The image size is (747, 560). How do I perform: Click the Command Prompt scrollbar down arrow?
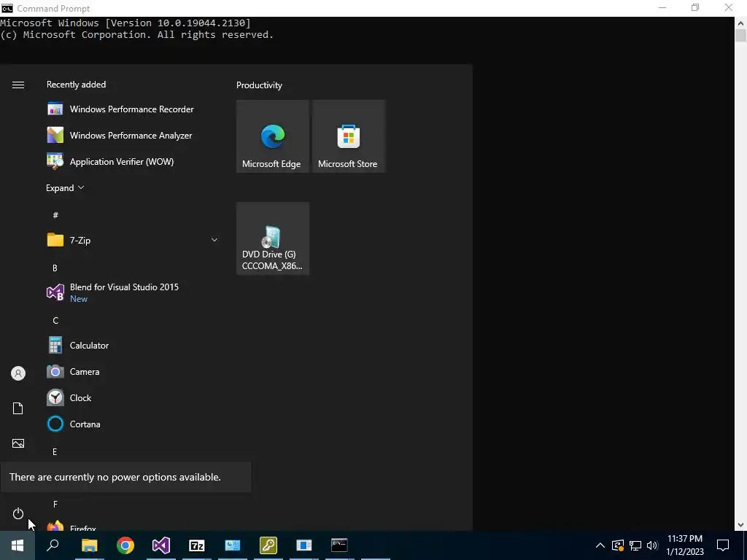[741, 525]
